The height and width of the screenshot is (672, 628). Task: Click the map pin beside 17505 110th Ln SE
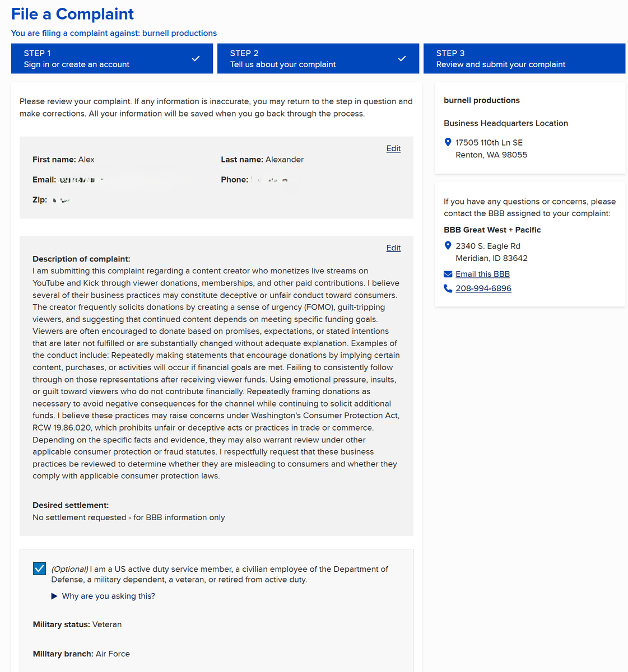448,142
